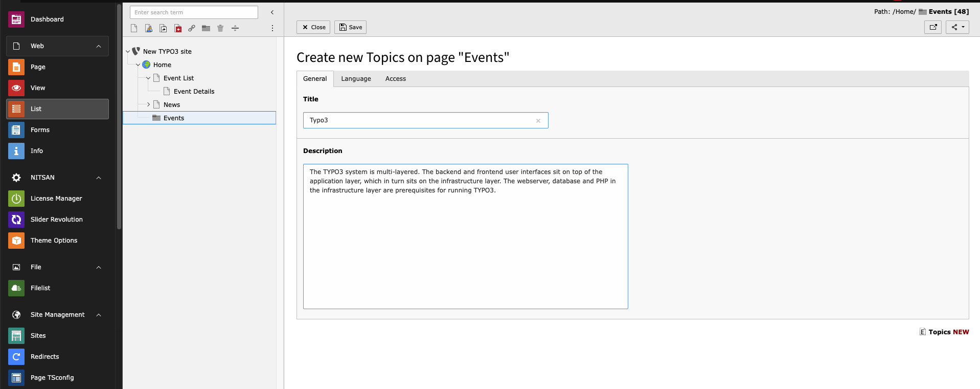The height and width of the screenshot is (389, 980).
Task: Collapse the NITSAN module group
Action: (x=99, y=178)
